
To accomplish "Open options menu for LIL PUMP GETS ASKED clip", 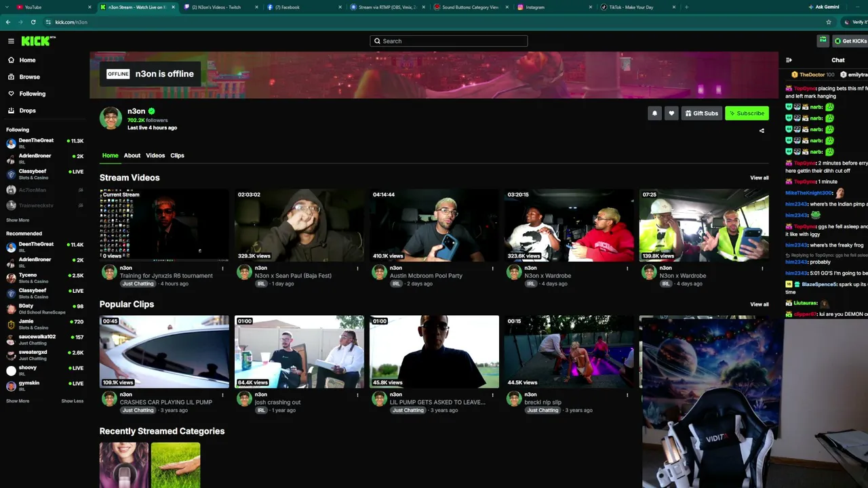I will click(492, 394).
